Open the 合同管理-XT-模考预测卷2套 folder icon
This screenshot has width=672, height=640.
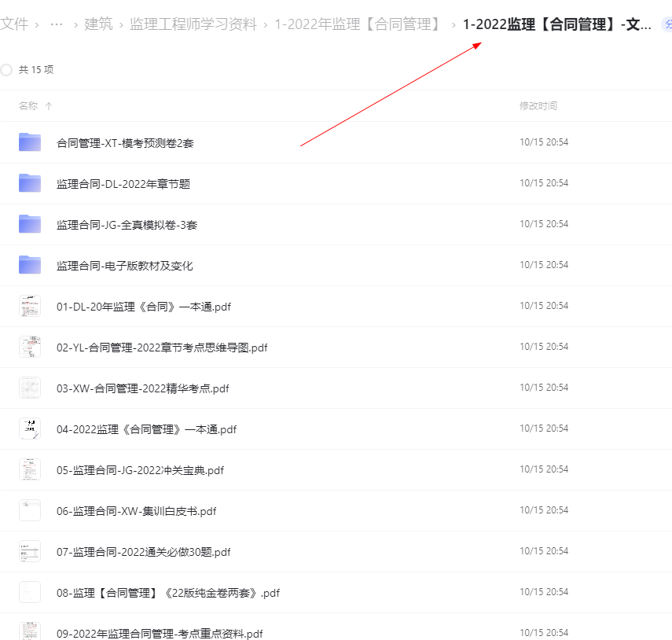pyautogui.click(x=30, y=142)
